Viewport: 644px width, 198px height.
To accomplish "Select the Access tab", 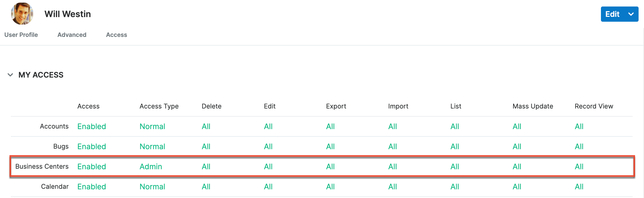I will tap(116, 35).
